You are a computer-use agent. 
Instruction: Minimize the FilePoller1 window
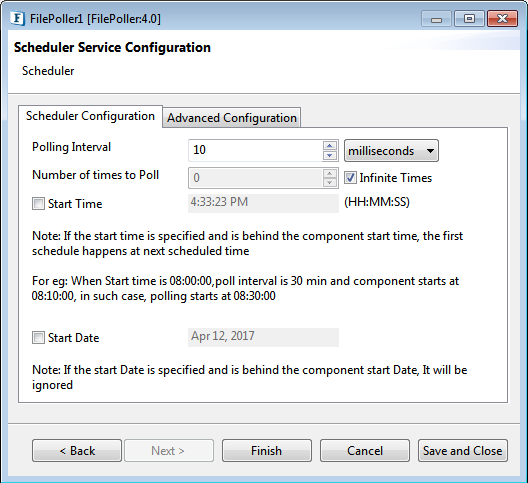436,19
